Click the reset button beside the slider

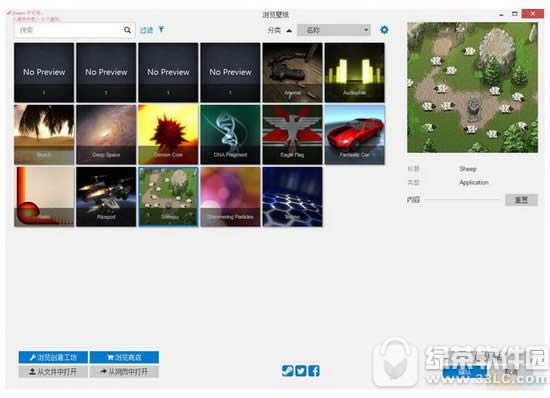(x=521, y=200)
